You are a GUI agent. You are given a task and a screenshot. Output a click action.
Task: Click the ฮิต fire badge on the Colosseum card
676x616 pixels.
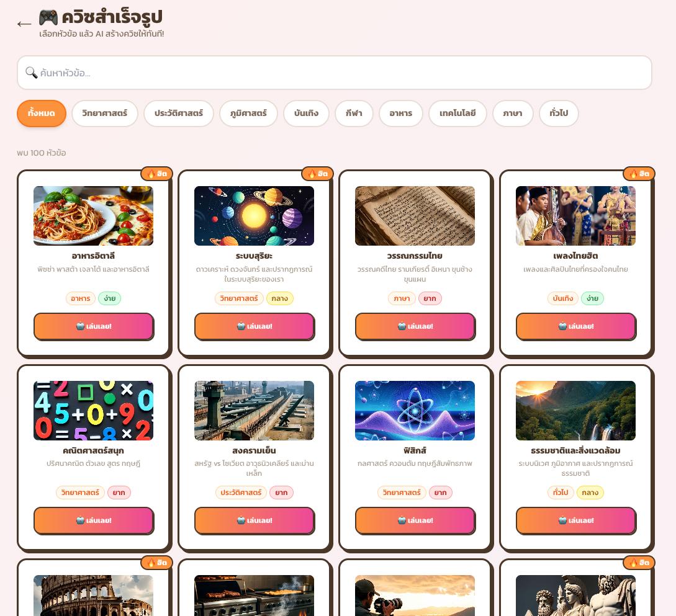pos(157,563)
